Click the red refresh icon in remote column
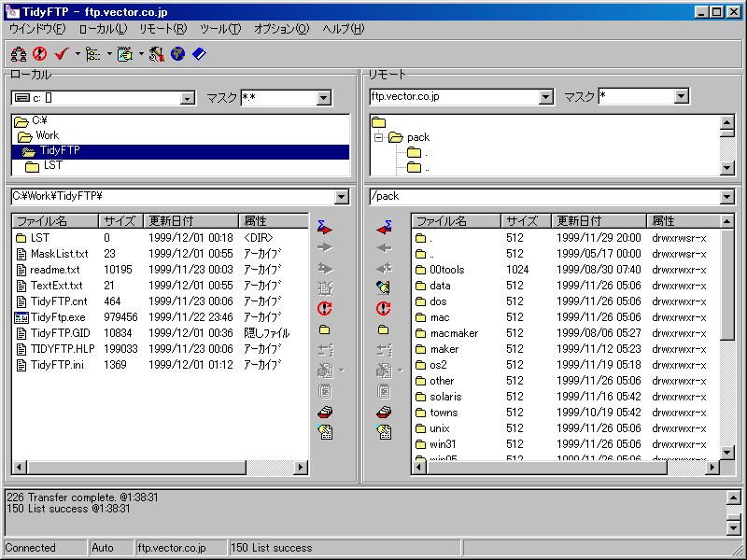Screen dimensions: 747x560 point(384,309)
